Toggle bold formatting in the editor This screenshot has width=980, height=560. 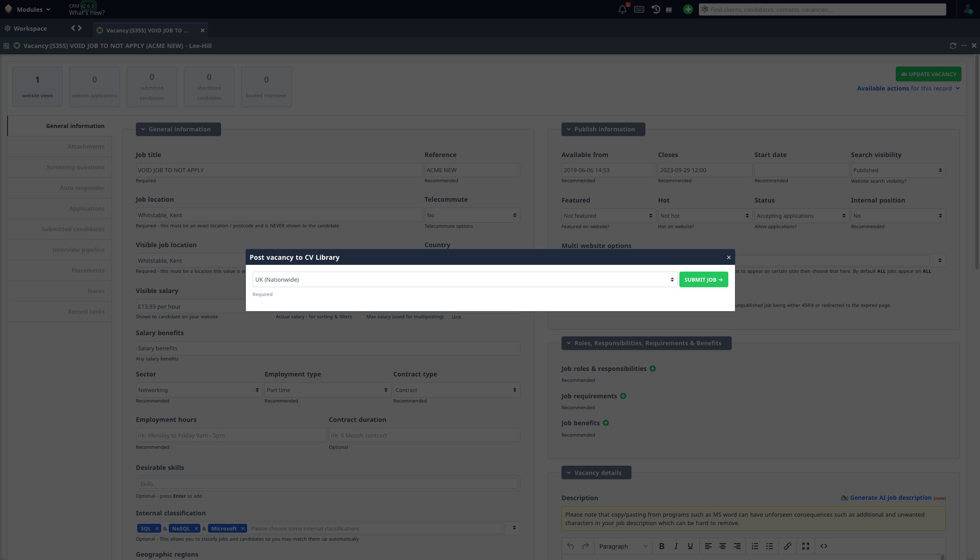[x=662, y=546]
